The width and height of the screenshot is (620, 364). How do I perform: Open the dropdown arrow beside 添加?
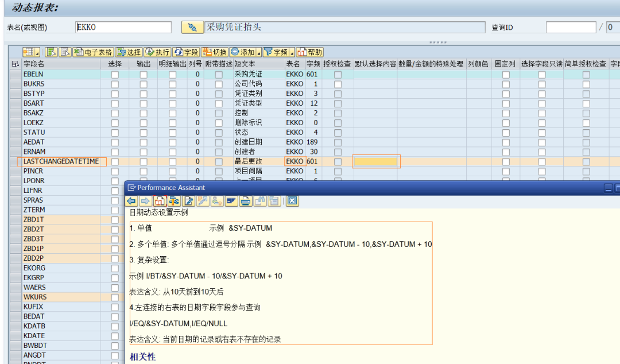click(259, 52)
